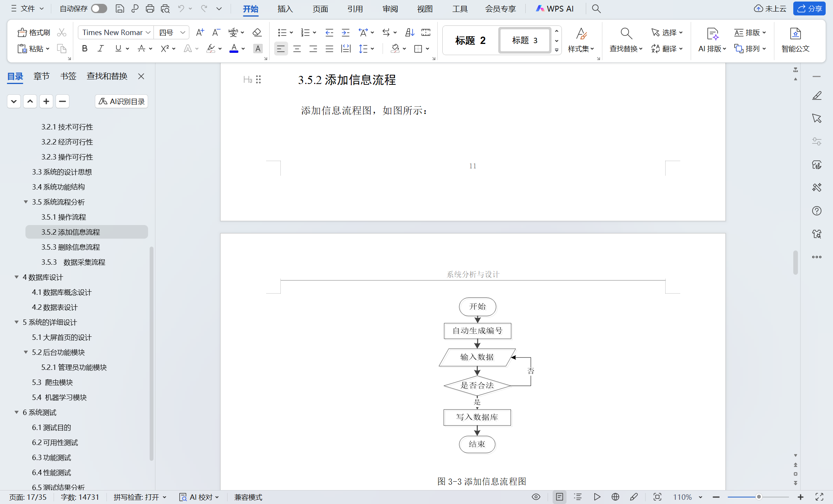The height and width of the screenshot is (504, 833).
Task: Apply the text highlight color pen
Action: [x=211, y=49]
